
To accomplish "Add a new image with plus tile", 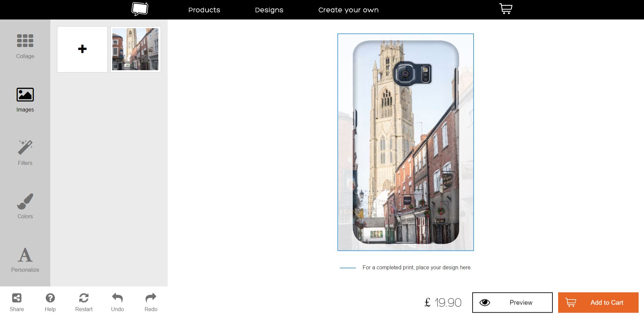I will click(82, 49).
